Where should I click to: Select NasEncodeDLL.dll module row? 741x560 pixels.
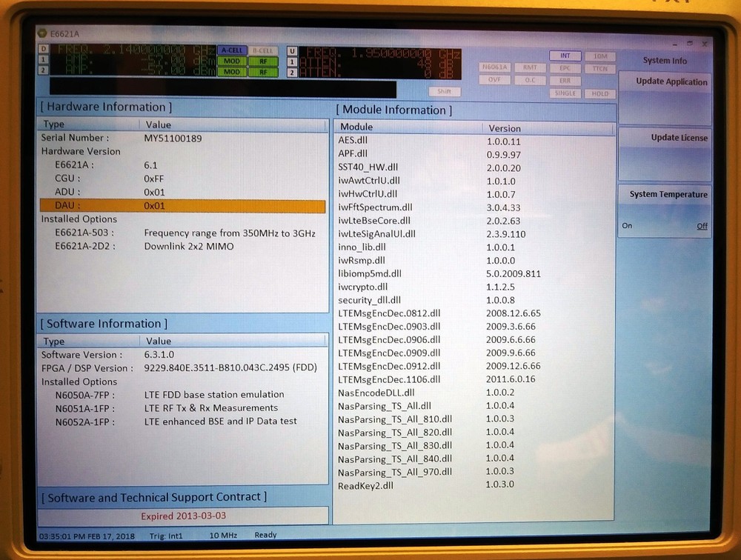[475, 393]
